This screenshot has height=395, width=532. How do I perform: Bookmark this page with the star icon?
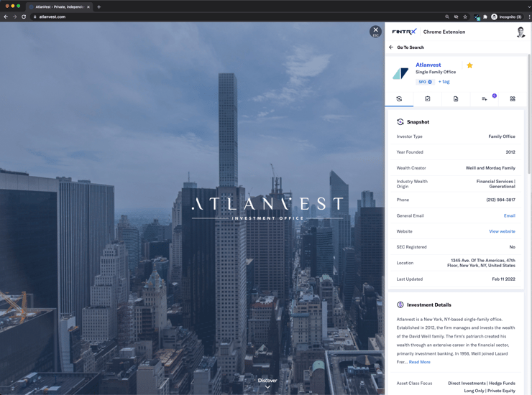[465, 17]
